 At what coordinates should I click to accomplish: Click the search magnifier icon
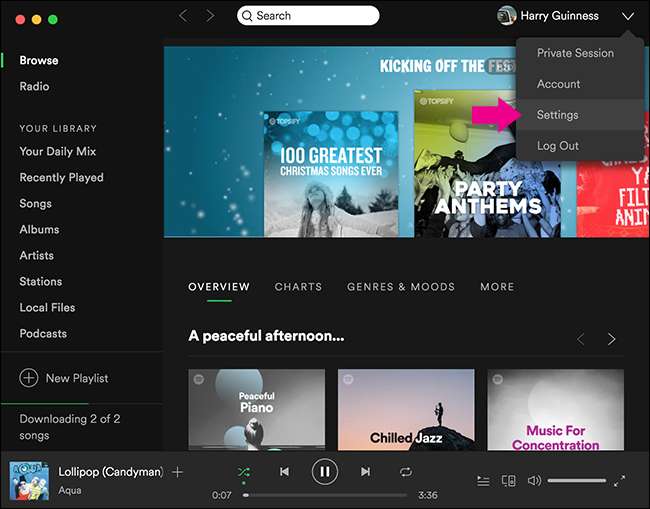click(x=247, y=16)
